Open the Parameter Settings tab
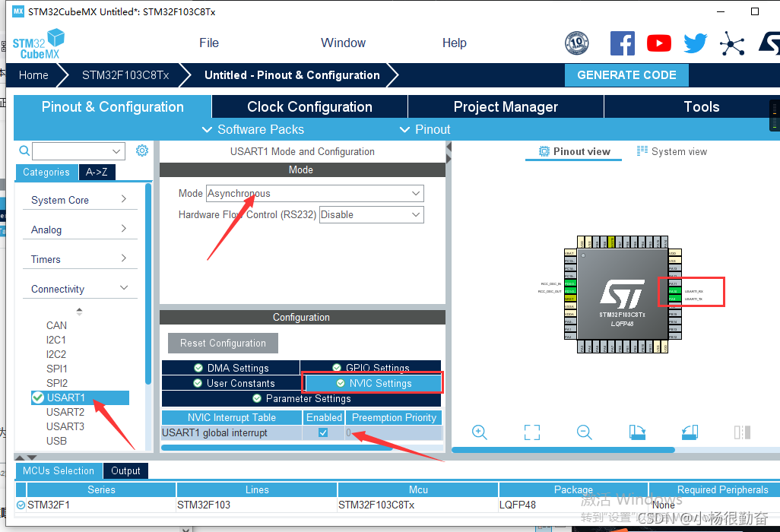The width and height of the screenshot is (780, 532). click(302, 399)
